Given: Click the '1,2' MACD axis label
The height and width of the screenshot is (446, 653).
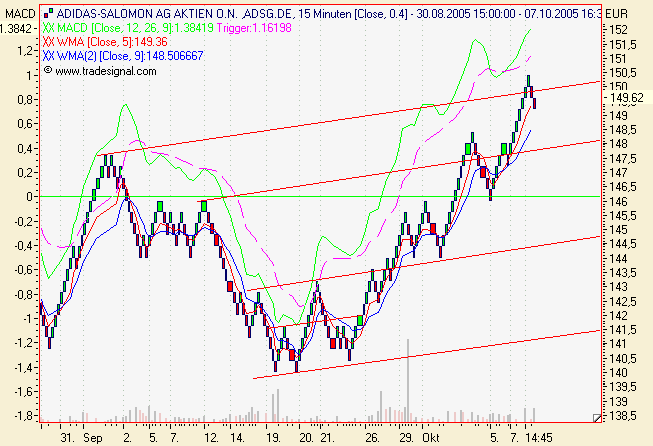Looking at the screenshot, I should point(25,51).
